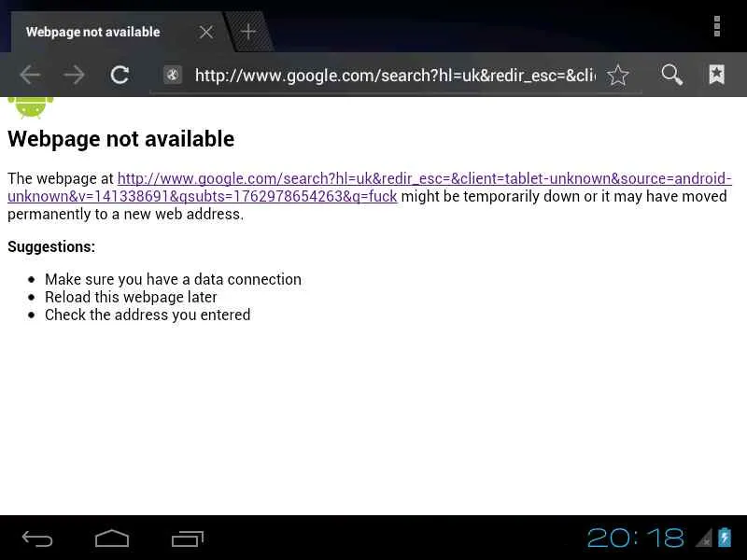Click the green Android robot image
The height and width of the screenshot is (560, 747).
[31, 107]
